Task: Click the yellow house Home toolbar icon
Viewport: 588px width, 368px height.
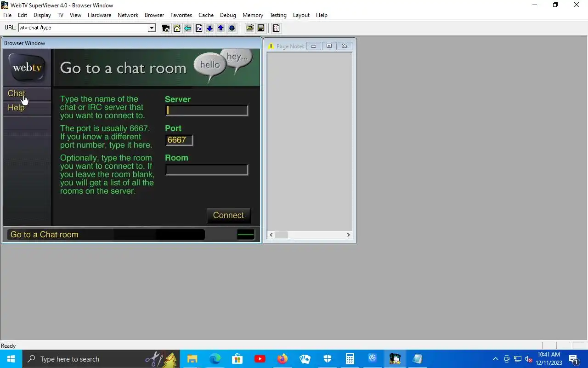Action: [177, 28]
